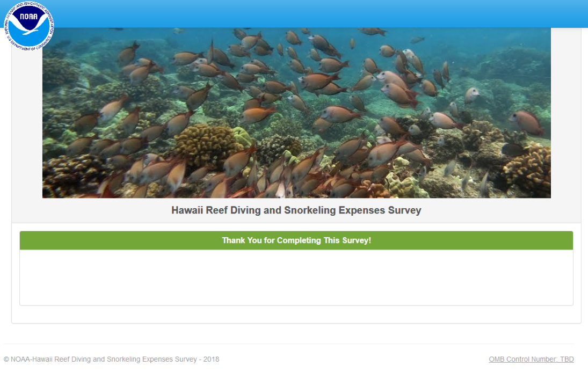Click the green Thank You banner
The width and height of the screenshot is (588, 374).
(x=296, y=240)
